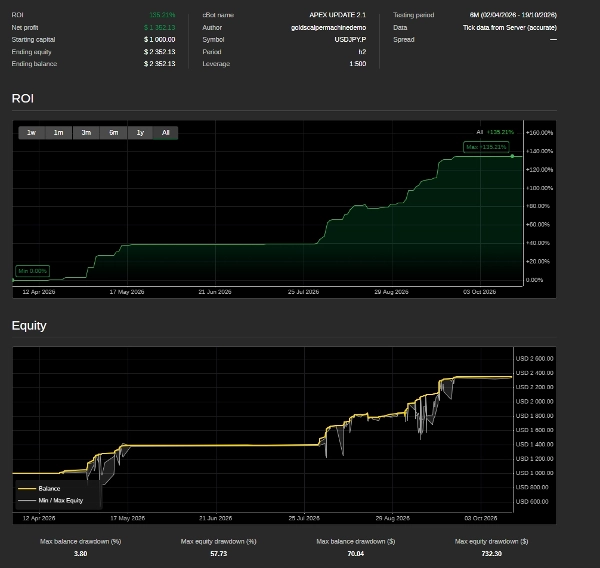Click Tick data from Server (accurate)
The width and height of the screenshot is (600, 568).
pos(510,28)
